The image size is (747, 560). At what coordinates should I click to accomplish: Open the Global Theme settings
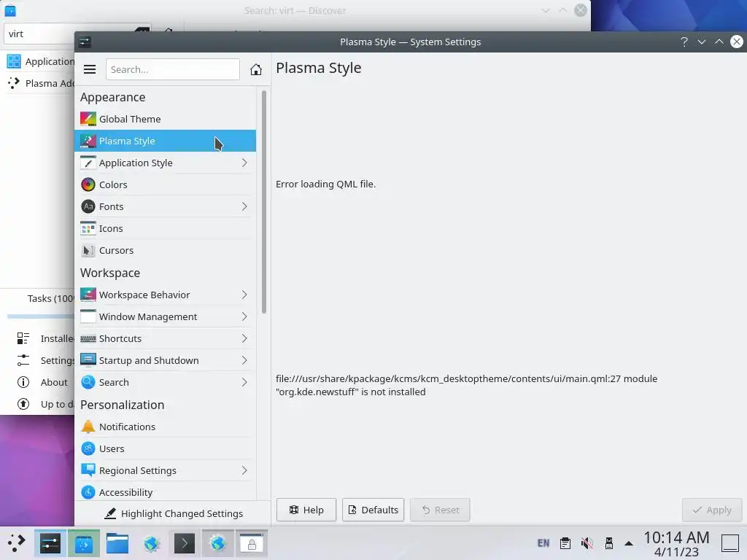(x=166, y=119)
